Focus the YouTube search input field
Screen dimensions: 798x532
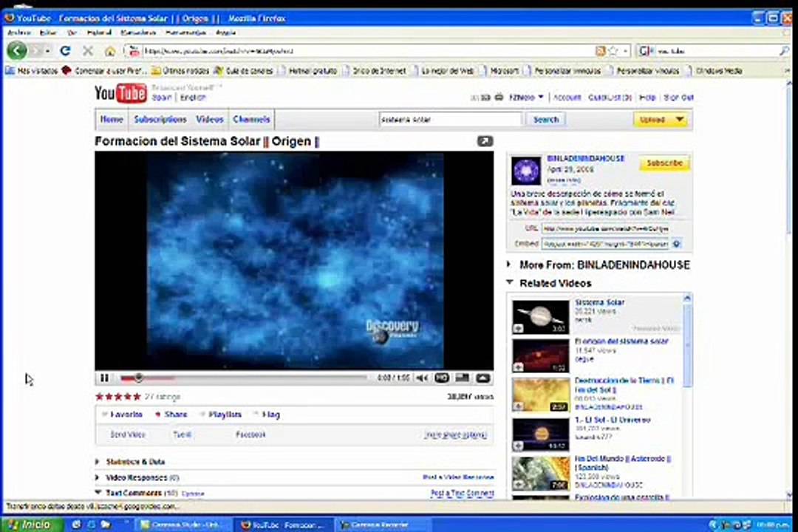pos(450,120)
